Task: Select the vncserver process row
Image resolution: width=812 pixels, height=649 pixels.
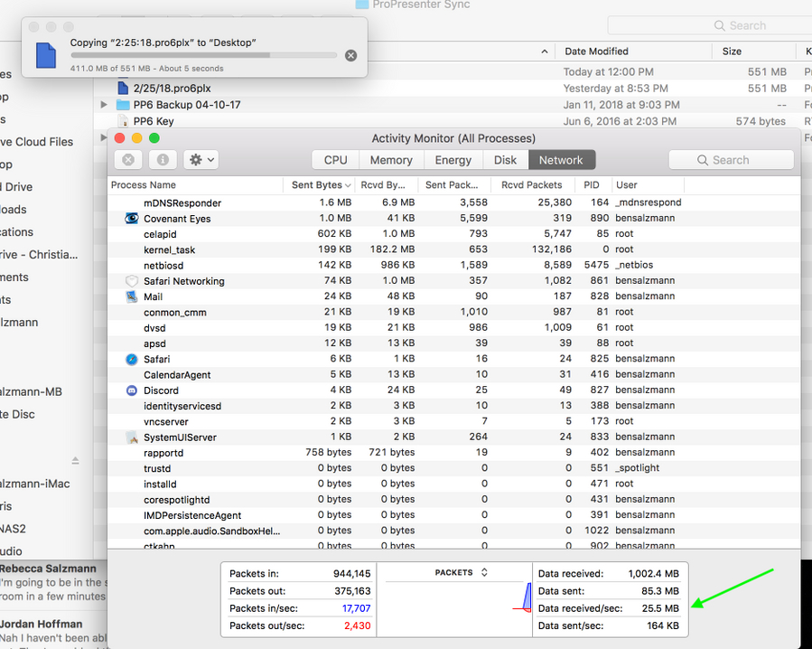Action: point(453,421)
